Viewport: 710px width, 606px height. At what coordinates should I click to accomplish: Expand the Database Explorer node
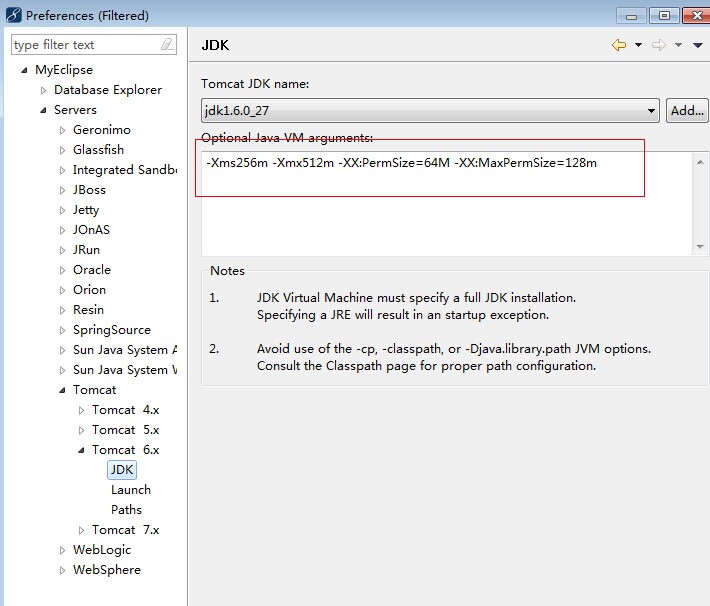coord(43,90)
